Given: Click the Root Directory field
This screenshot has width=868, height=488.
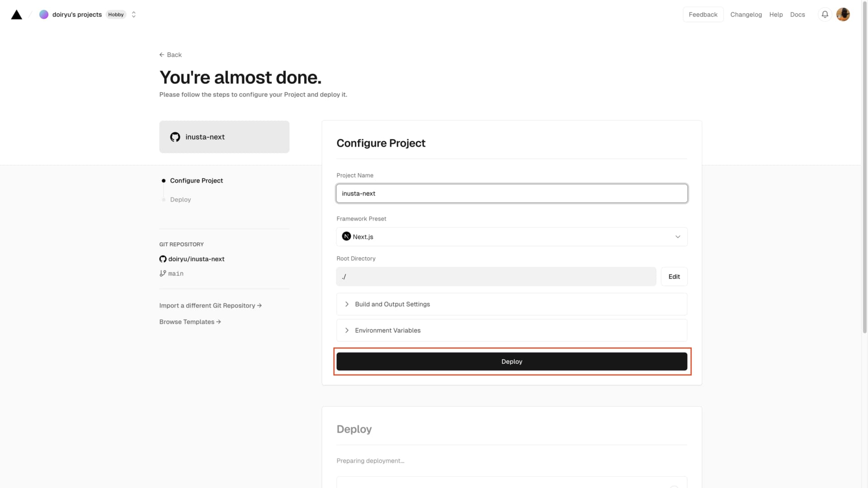Looking at the screenshot, I should (496, 277).
